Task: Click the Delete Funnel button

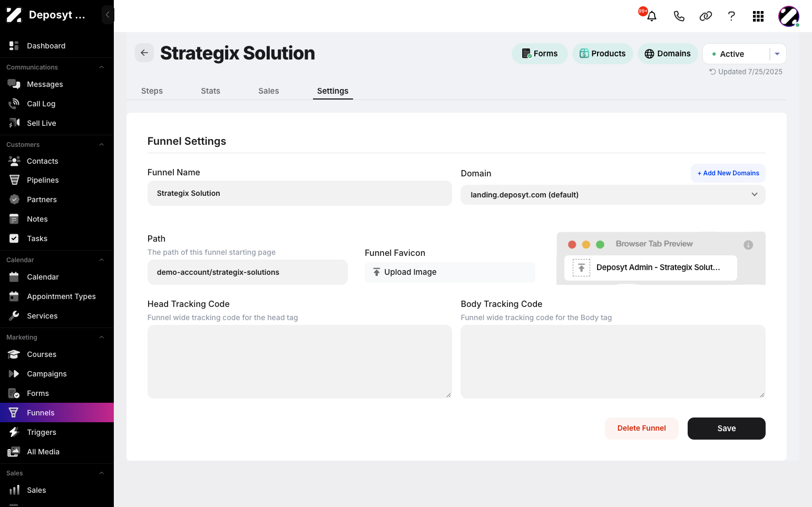Action: click(641, 429)
